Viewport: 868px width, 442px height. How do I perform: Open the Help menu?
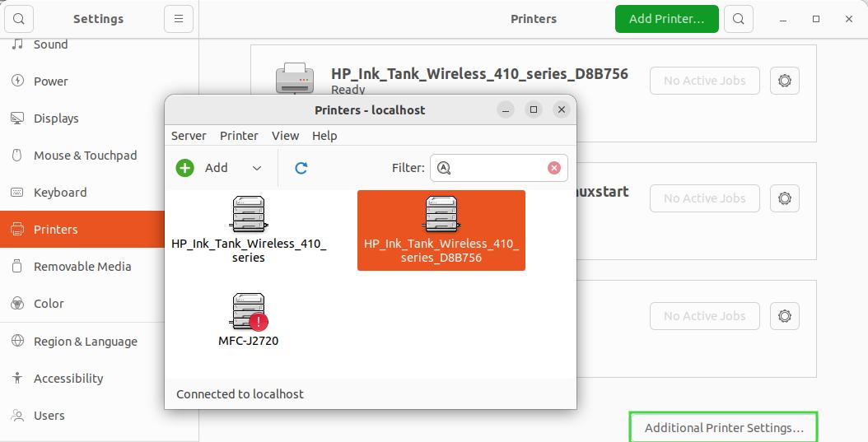click(x=324, y=136)
